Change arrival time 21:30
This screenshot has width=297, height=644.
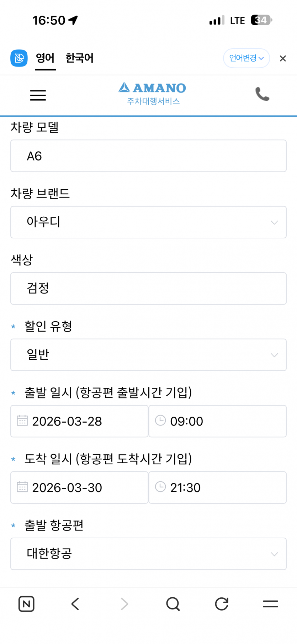coord(217,487)
